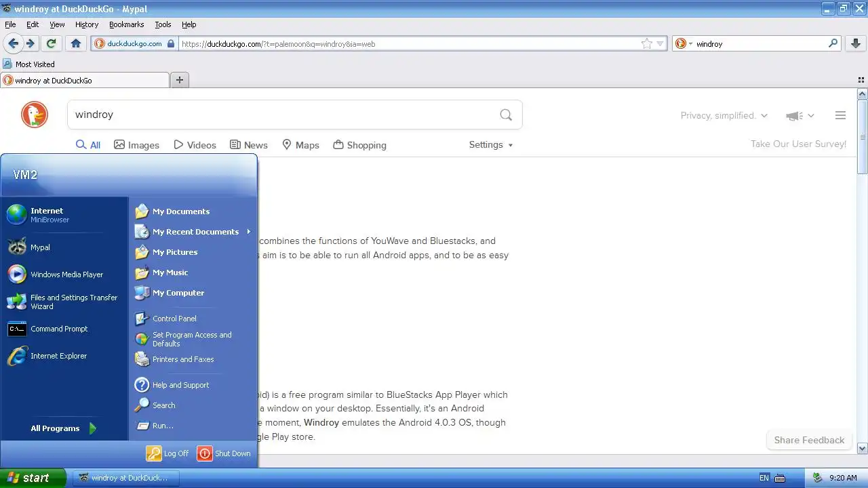Image resolution: width=868 pixels, height=488 pixels.
Task: Open the View menu
Action: click(57, 24)
